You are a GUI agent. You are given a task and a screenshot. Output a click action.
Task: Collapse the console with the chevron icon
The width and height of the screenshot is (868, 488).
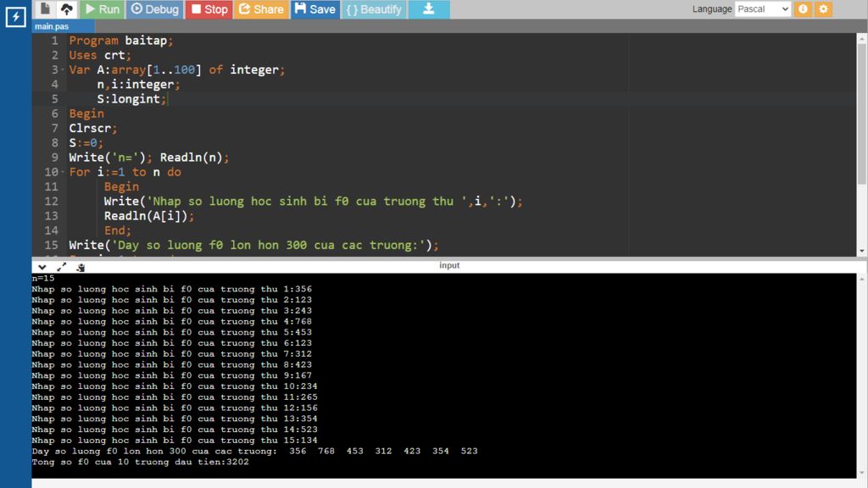tap(42, 267)
